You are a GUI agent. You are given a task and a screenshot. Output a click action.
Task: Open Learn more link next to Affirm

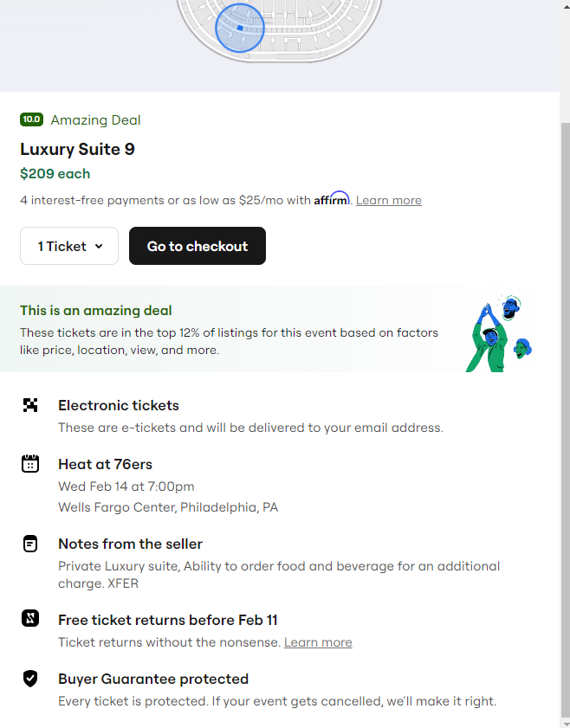(388, 201)
